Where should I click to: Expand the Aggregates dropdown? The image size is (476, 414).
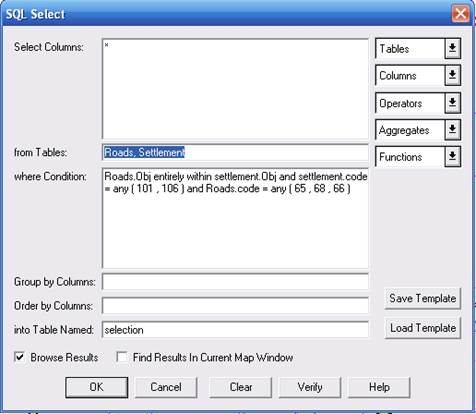(x=418, y=130)
